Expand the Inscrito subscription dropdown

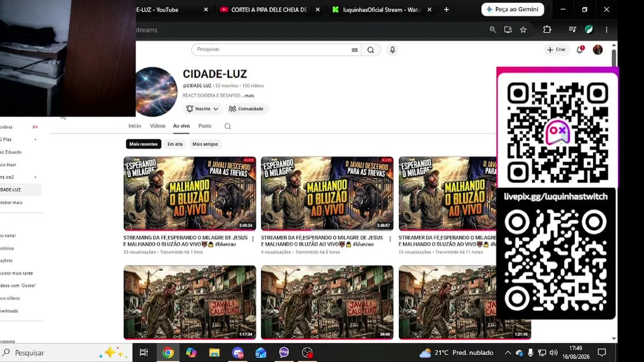[202, 109]
